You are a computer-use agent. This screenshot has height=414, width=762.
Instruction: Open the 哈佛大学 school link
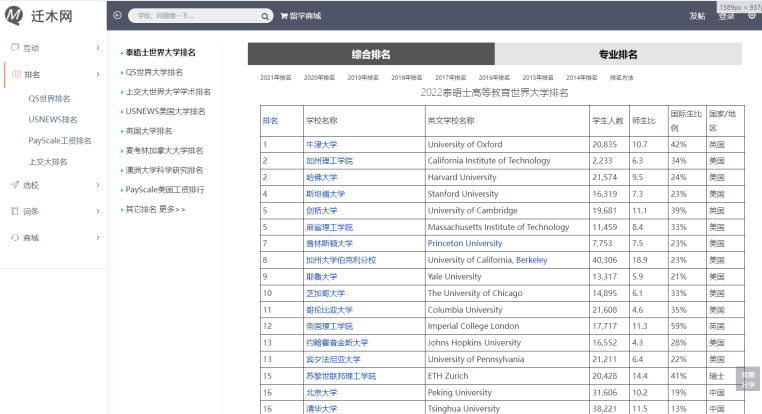[x=321, y=177]
